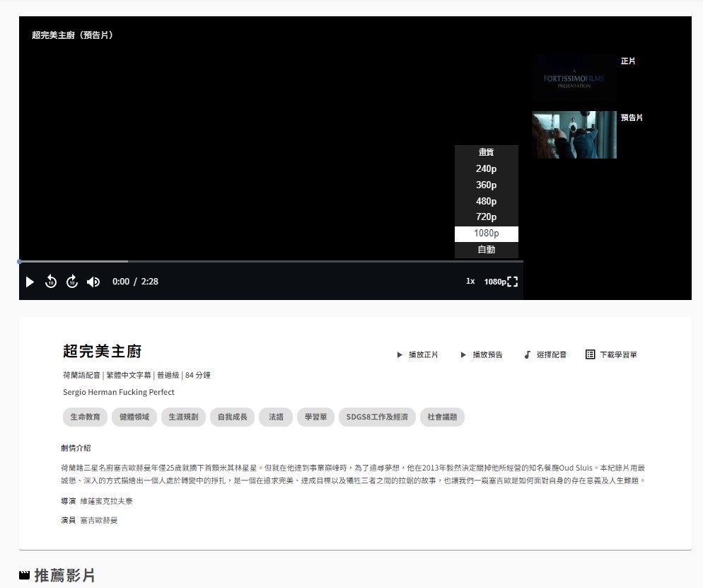Open the 自我成長 tag
The image size is (703, 588).
point(232,417)
